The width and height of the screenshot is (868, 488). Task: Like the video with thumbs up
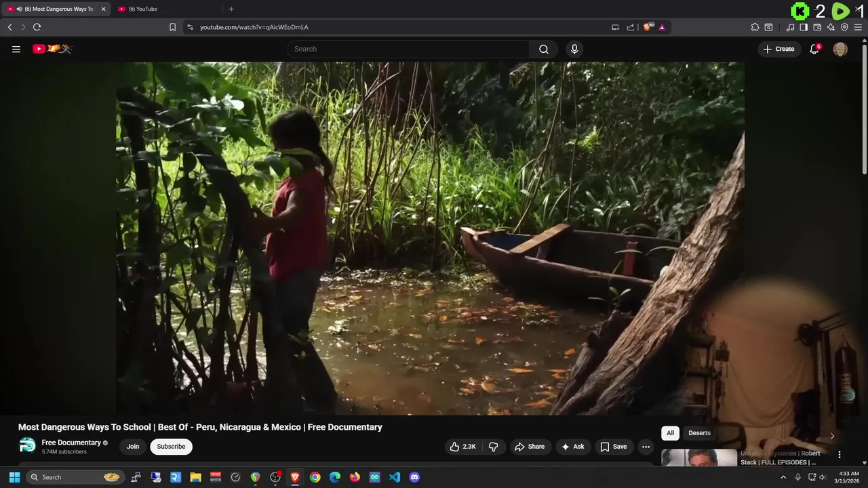[462, 447]
